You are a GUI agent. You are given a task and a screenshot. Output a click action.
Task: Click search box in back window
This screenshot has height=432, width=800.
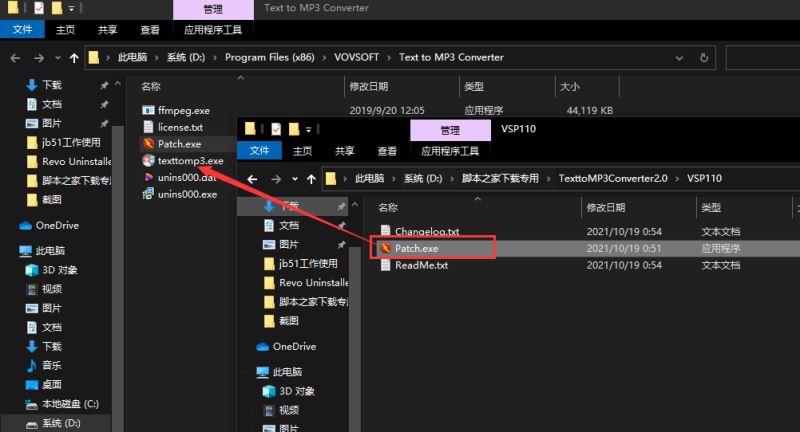[762, 58]
